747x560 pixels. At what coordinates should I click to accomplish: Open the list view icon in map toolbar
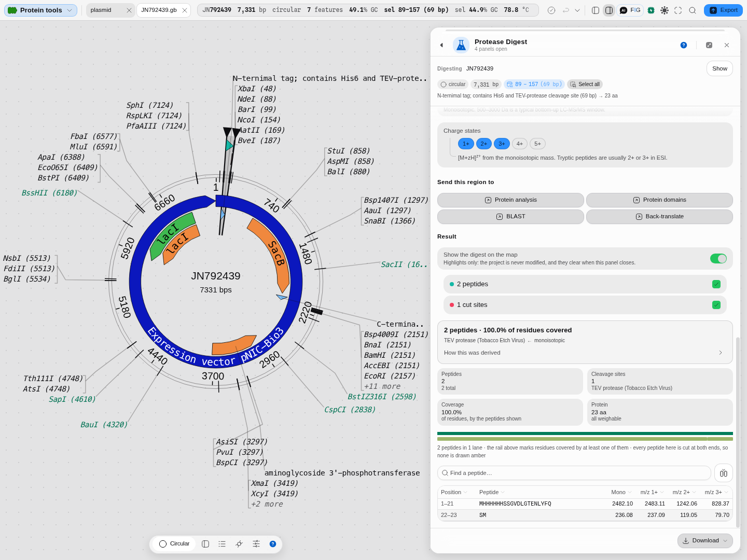point(222,544)
